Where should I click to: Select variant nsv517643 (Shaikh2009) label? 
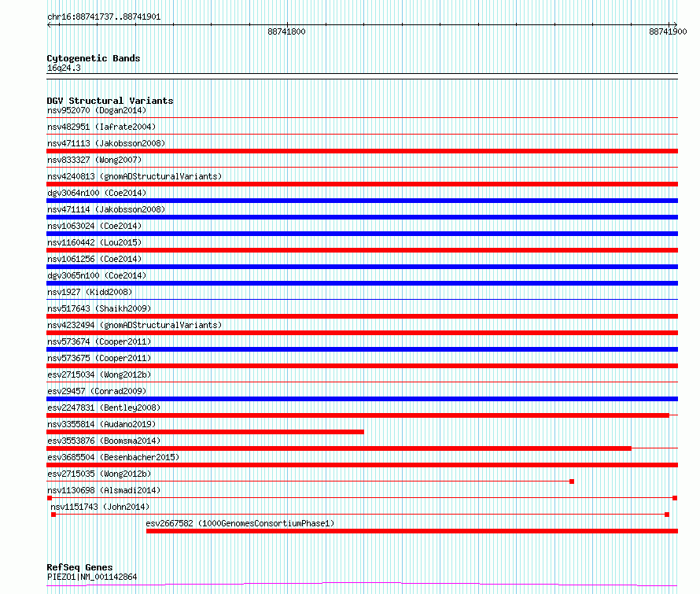click(99, 308)
